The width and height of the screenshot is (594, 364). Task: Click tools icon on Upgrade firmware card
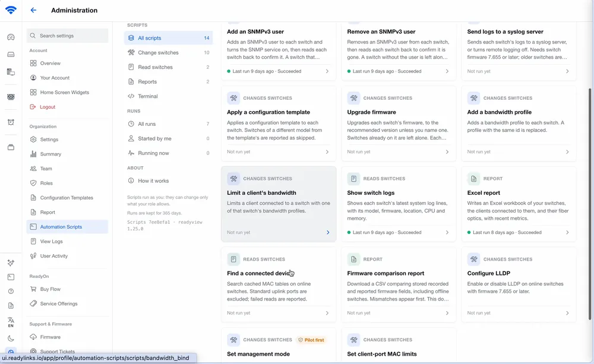pos(353,98)
